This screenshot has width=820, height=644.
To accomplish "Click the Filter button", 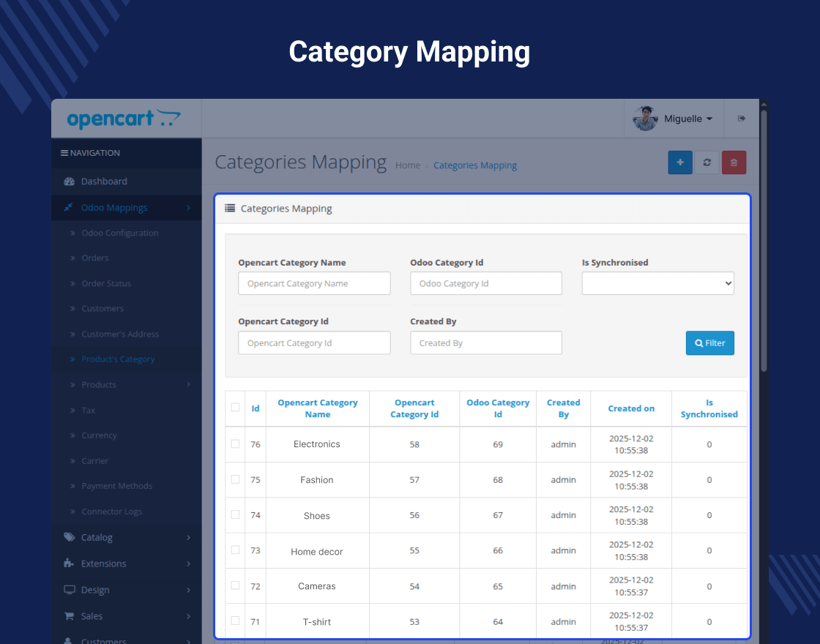I will 709,343.
